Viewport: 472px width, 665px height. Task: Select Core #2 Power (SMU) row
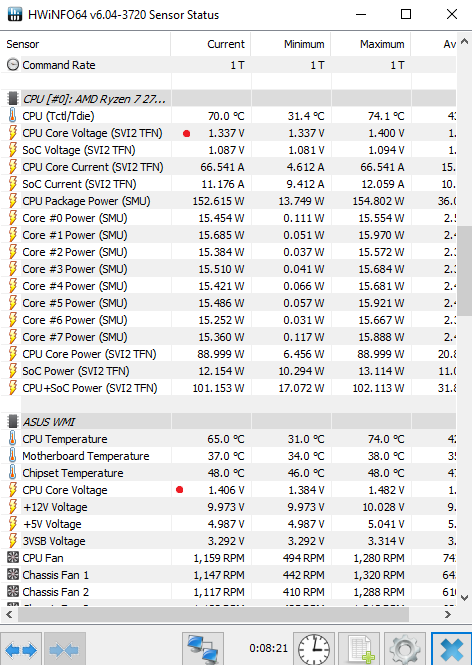tap(228, 251)
